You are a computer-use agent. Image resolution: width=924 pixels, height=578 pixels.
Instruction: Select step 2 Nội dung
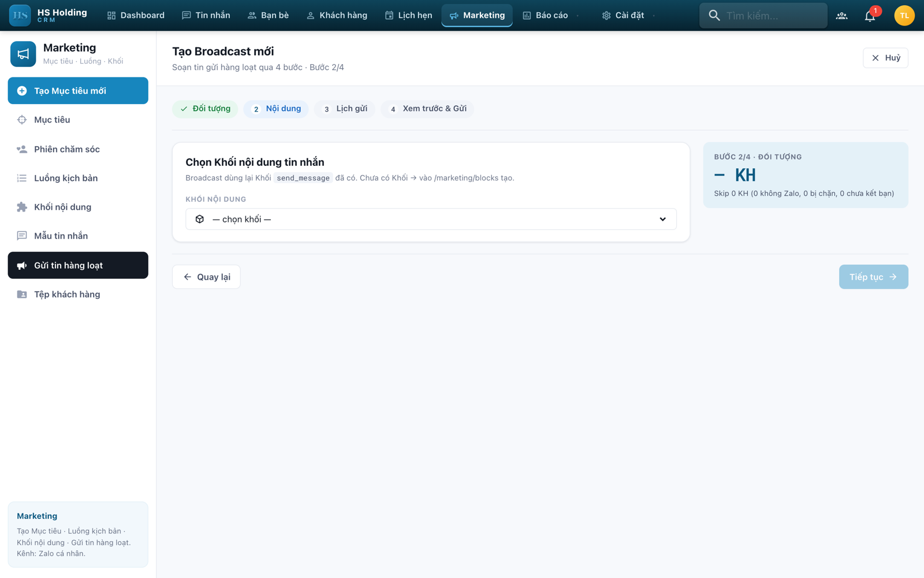pos(276,109)
